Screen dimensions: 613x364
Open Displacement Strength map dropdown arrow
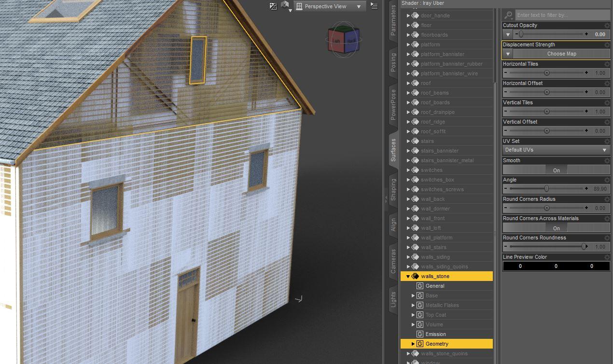(508, 54)
